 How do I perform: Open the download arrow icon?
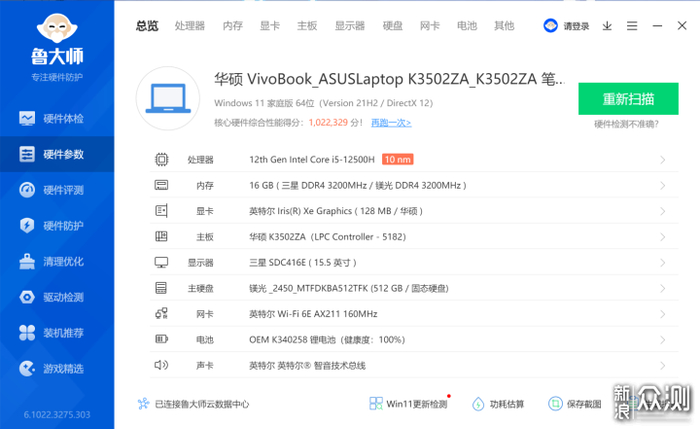pyautogui.click(x=607, y=26)
